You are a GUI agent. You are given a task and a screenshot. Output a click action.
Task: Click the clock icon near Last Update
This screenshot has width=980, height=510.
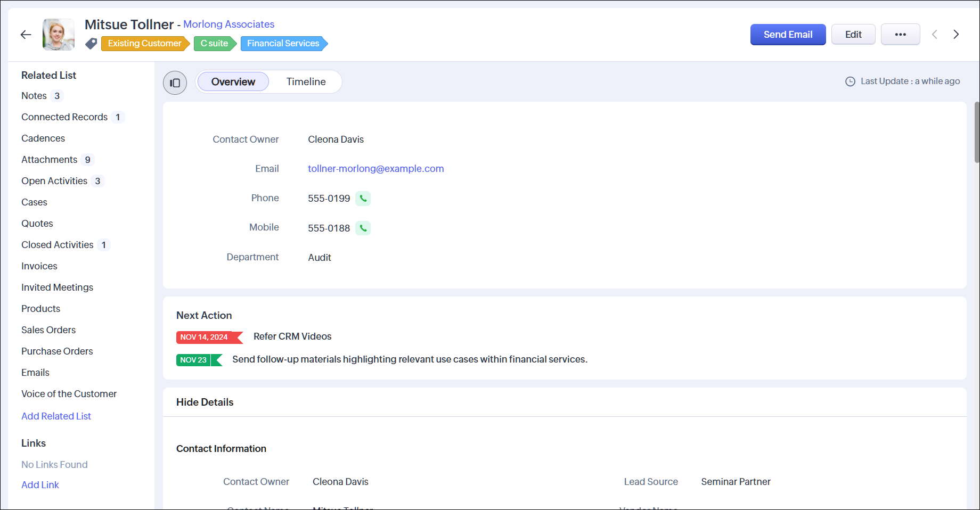coord(850,81)
